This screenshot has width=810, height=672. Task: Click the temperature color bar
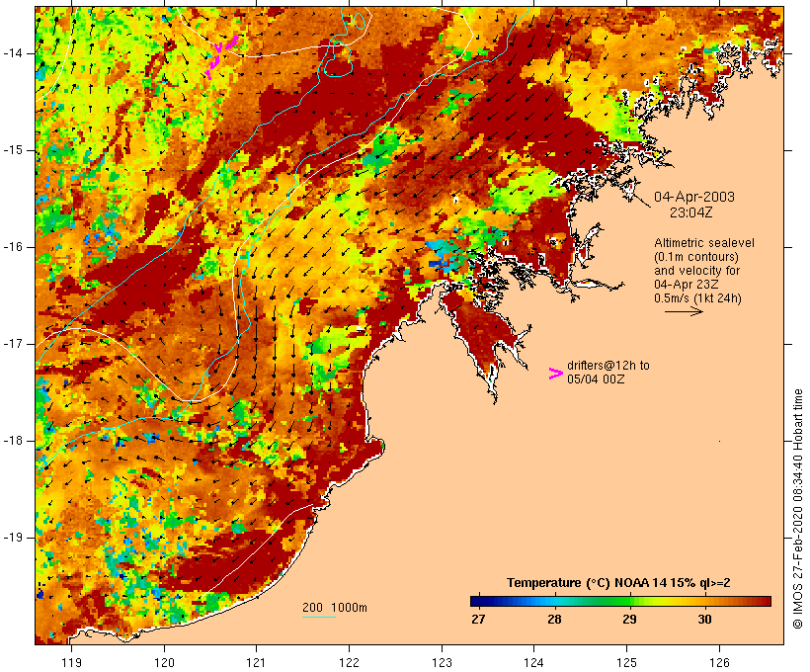pyautogui.click(x=620, y=601)
